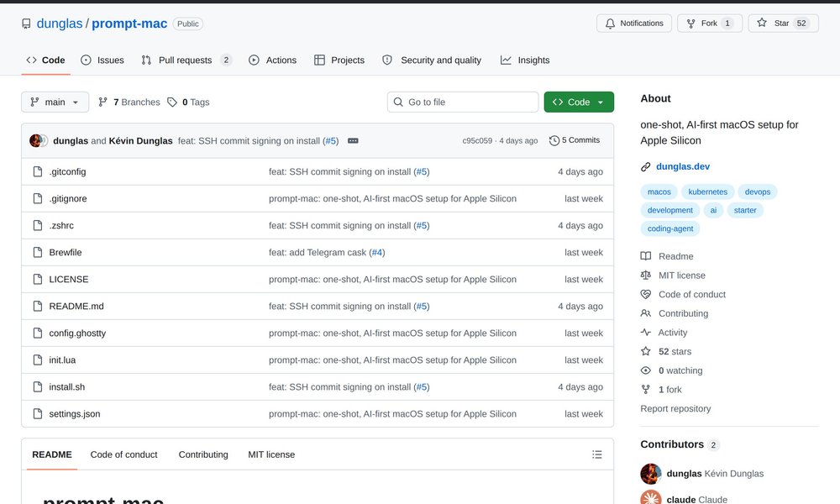
Task: Click the kubernetes topic tag
Action: (707, 192)
